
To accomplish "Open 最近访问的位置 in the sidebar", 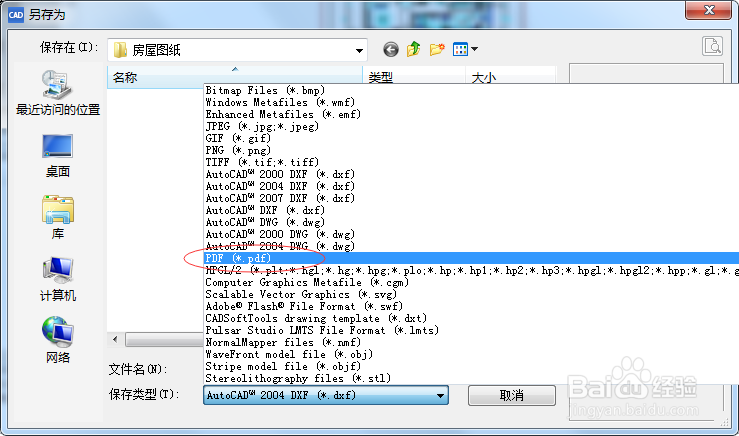I will [57, 93].
